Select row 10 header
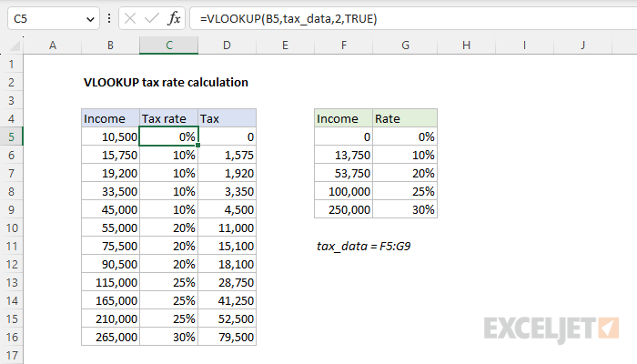This screenshot has width=637, height=364. pyautogui.click(x=11, y=227)
